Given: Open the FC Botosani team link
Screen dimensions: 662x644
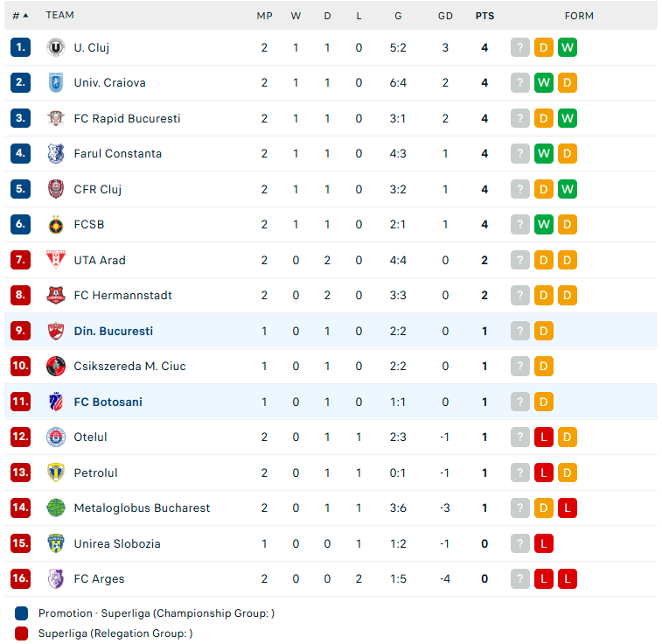Looking at the screenshot, I should click(x=108, y=402).
